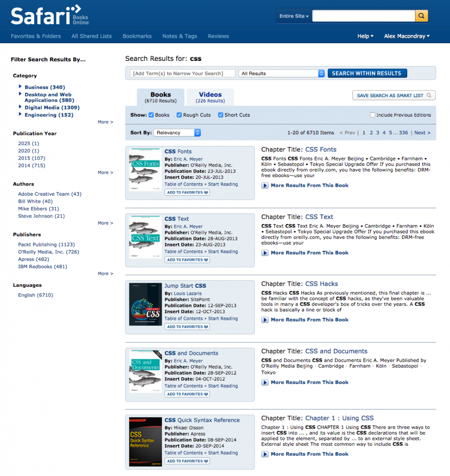Toggle the Short Cuts checkbox
Viewport: 450px width, 476px height.
[x=221, y=115]
